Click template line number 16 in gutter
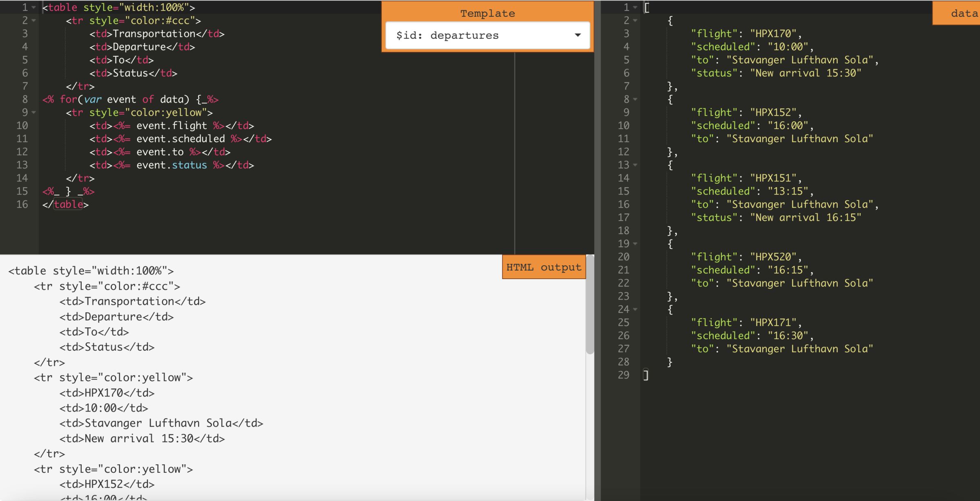This screenshot has width=980, height=501. click(22, 204)
